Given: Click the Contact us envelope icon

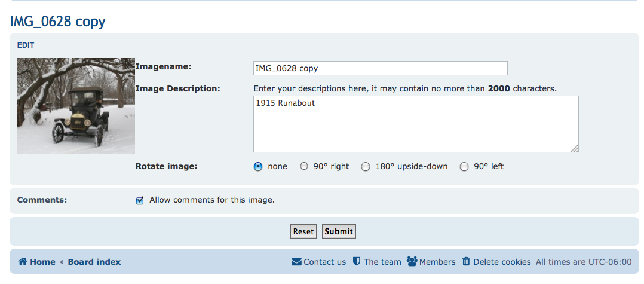Looking at the screenshot, I should [x=296, y=262].
